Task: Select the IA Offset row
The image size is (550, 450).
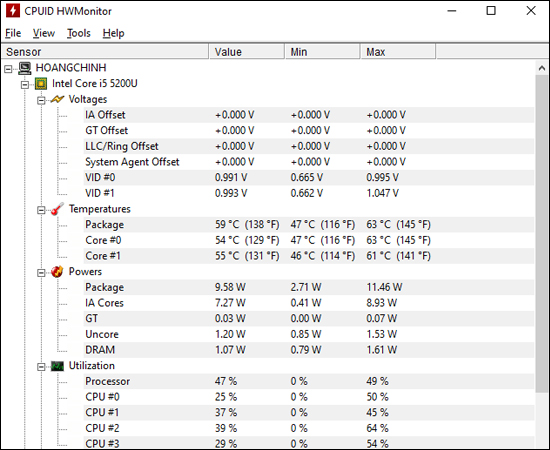Action: coord(309,115)
